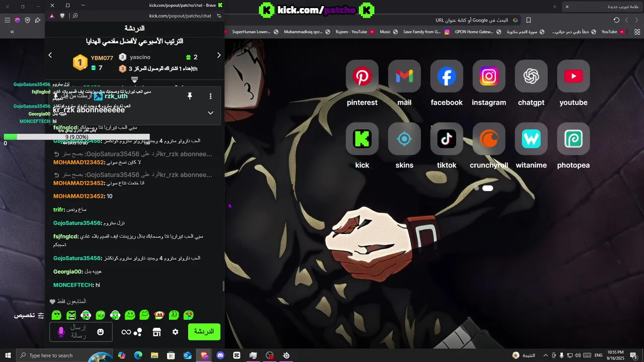Select the first page indicator dot
The height and width of the screenshot is (362, 644).
(x=476, y=188)
